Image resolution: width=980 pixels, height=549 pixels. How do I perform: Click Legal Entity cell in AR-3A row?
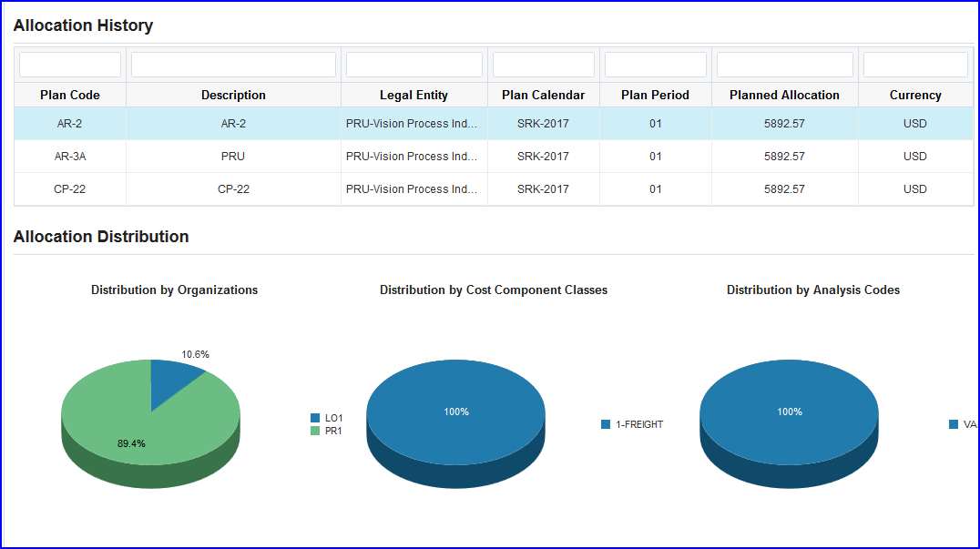click(413, 157)
